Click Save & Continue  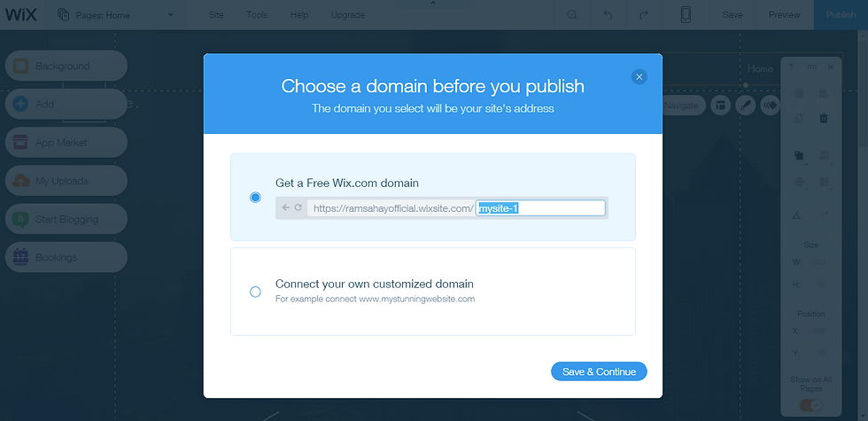(x=599, y=371)
